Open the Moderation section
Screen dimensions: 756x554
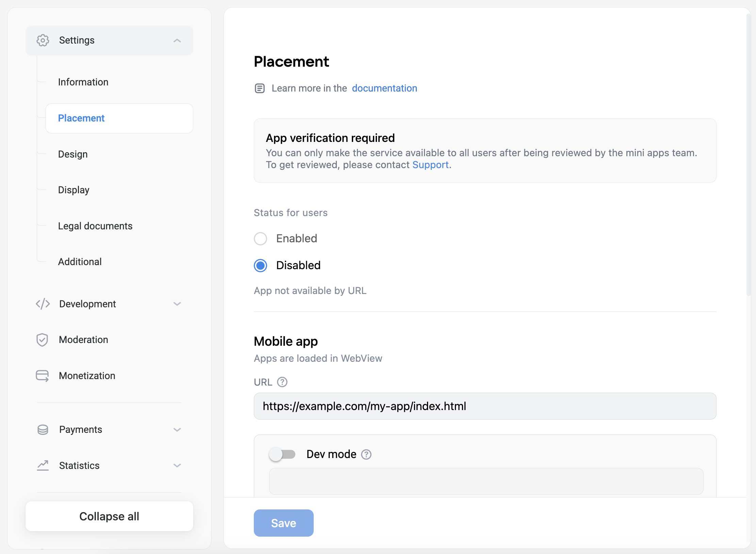109,340
